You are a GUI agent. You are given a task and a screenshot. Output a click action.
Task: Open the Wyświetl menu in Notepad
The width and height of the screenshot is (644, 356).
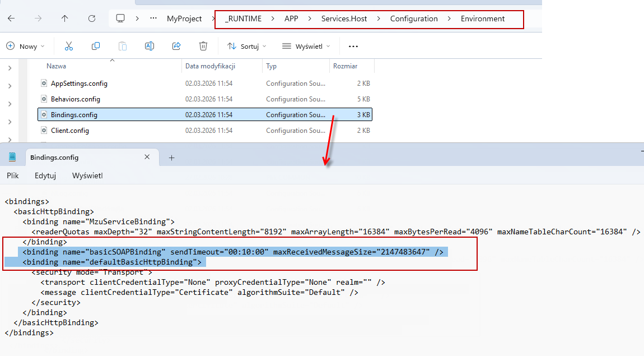click(x=87, y=175)
